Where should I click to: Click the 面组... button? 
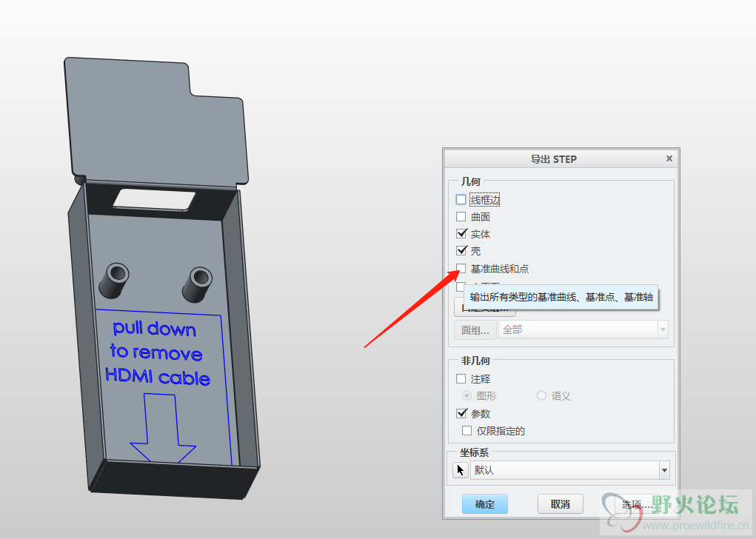pos(475,329)
